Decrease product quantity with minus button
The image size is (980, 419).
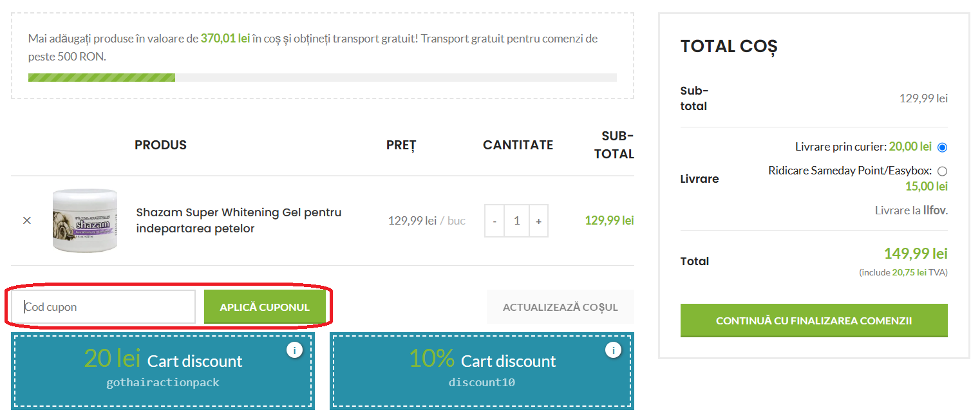coord(495,221)
